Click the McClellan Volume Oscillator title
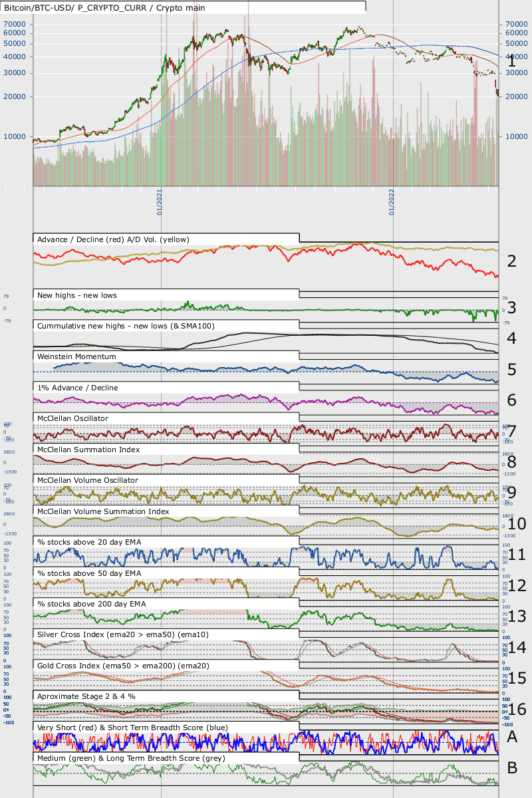The width and height of the screenshot is (532, 798). tap(88, 480)
